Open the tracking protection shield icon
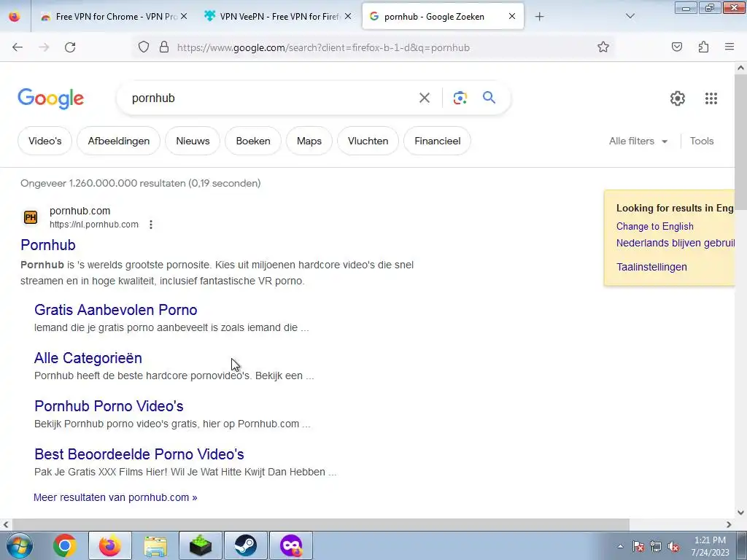The image size is (747, 560). click(144, 47)
